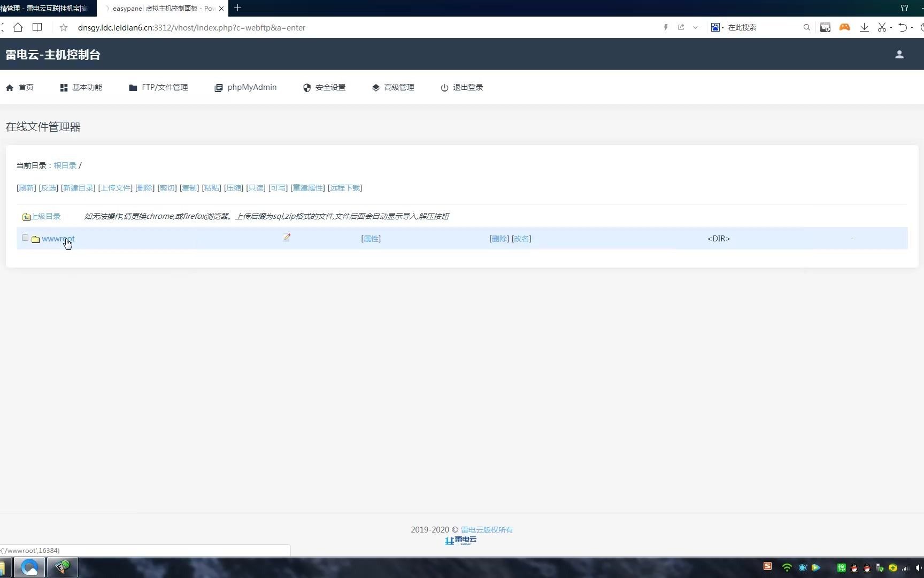Open the Baidu search engine selector
The image size is (924, 578).
(x=717, y=27)
